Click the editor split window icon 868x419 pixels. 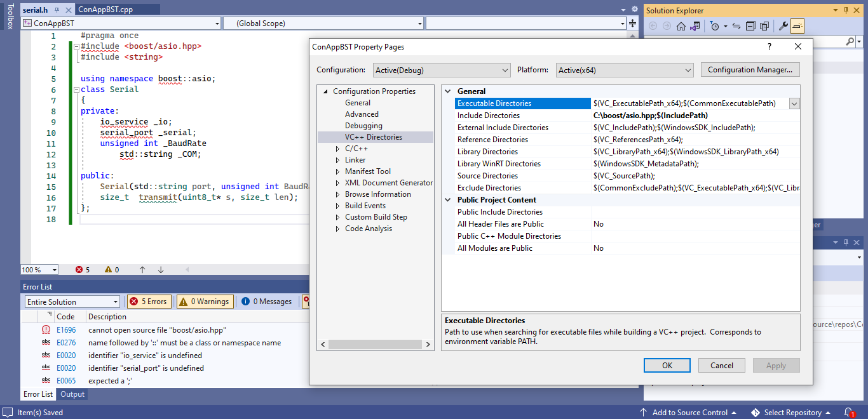tap(633, 23)
